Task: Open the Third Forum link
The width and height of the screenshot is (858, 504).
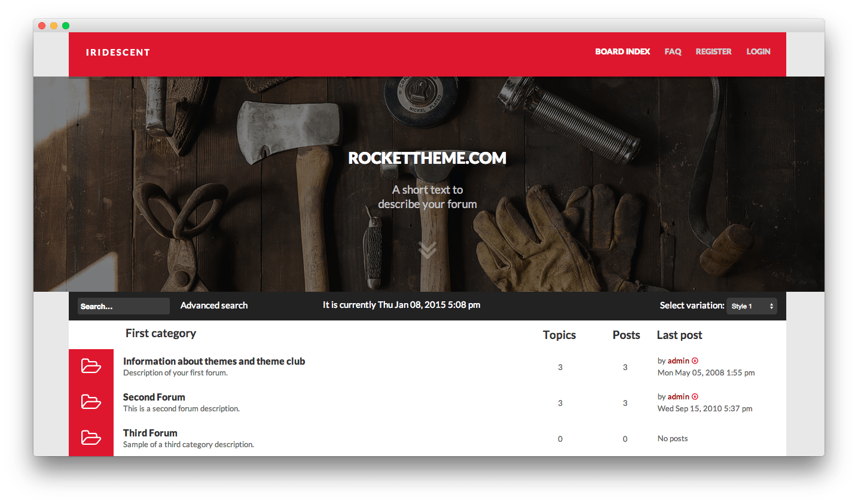Action: [150, 433]
